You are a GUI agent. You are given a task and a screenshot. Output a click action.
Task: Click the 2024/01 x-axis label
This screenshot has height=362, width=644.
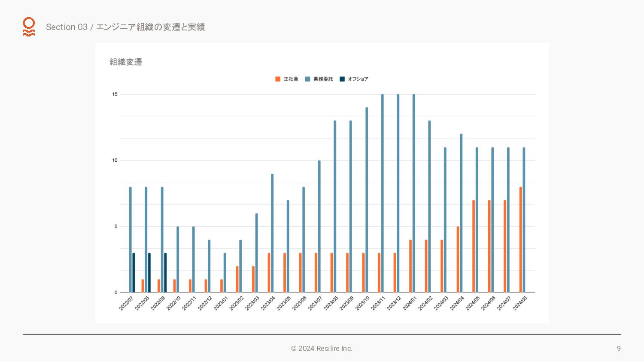coord(410,303)
